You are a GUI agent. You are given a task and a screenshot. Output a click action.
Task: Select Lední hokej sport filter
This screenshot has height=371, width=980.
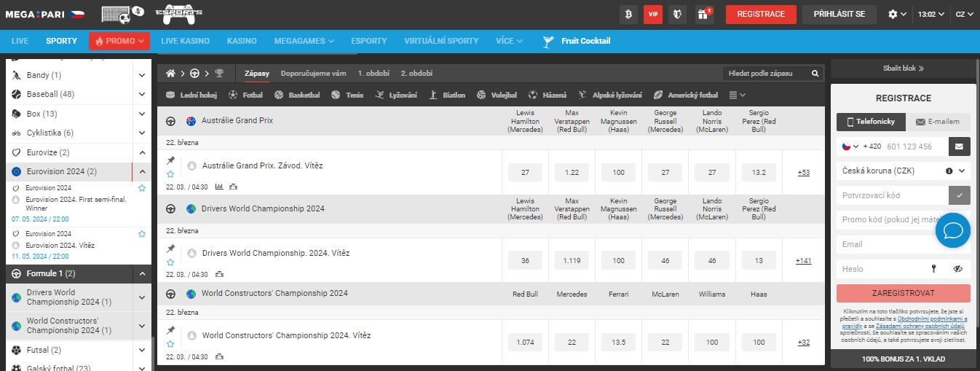click(x=191, y=95)
